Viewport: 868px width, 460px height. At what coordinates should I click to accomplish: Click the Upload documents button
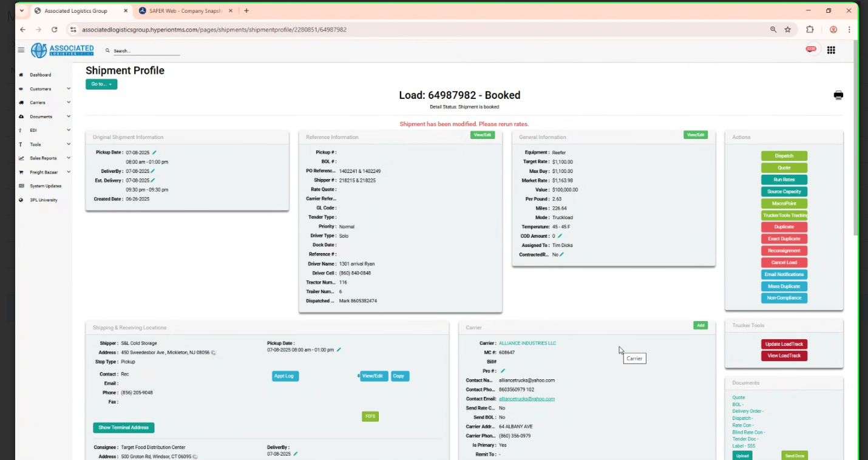pos(742,456)
